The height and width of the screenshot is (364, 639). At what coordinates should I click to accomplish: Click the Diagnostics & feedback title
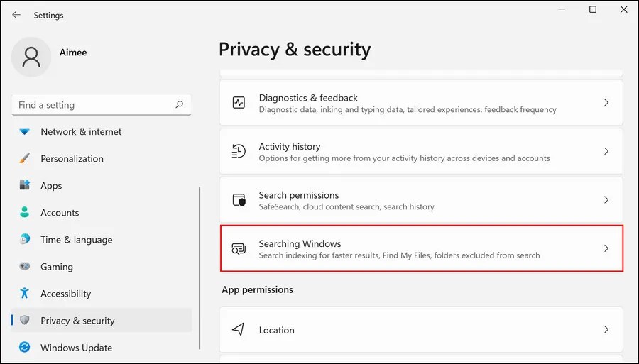pyautogui.click(x=308, y=98)
